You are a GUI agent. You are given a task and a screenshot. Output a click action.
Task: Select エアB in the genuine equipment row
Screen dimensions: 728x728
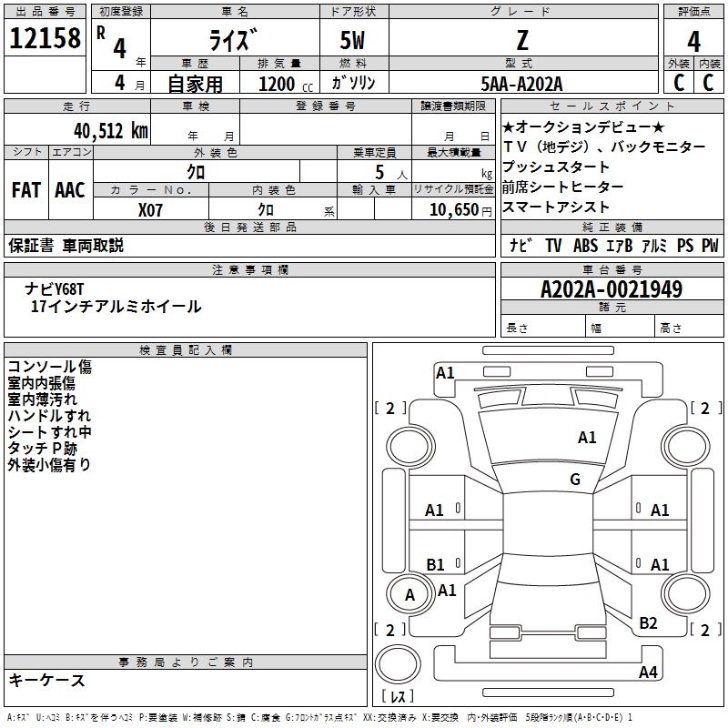pos(620,245)
